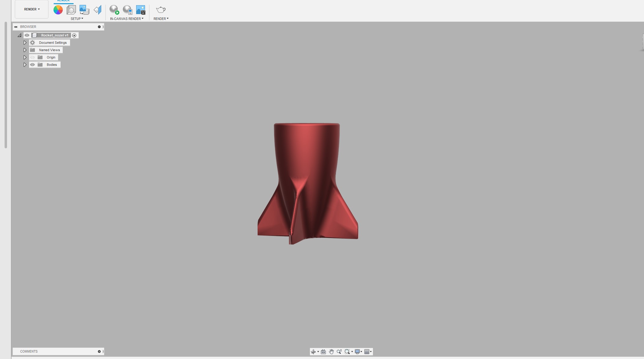Collapse the Rocket_nozel v1 root node
The width and height of the screenshot is (644, 359).
tap(20, 35)
